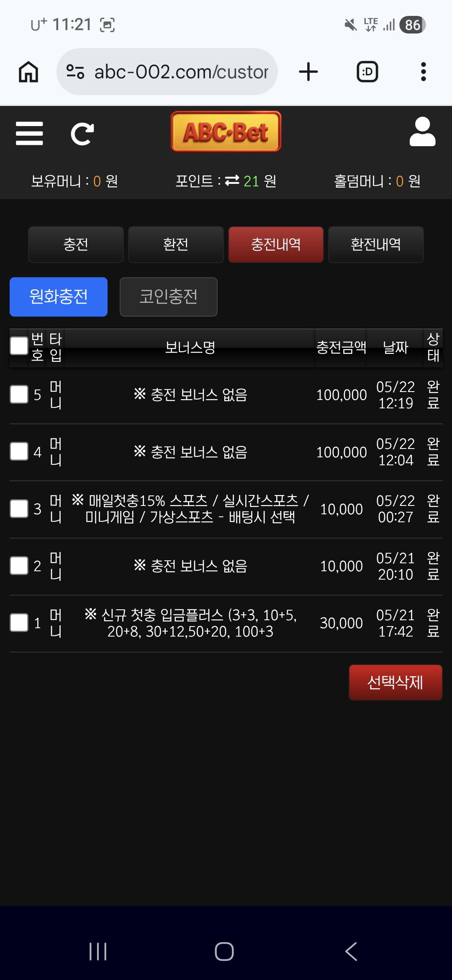Tap the refresh arrow icon
Image resolution: width=452 pixels, height=980 pixels.
82,134
